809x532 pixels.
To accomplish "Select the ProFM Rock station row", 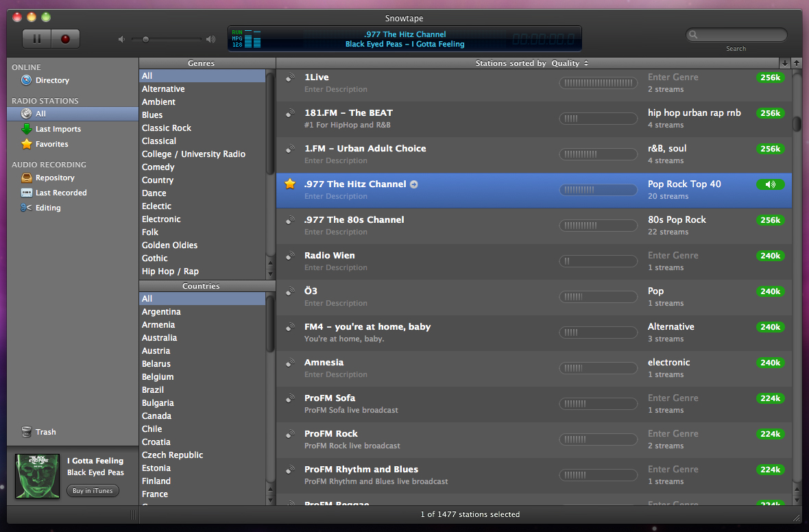I will [534, 440].
